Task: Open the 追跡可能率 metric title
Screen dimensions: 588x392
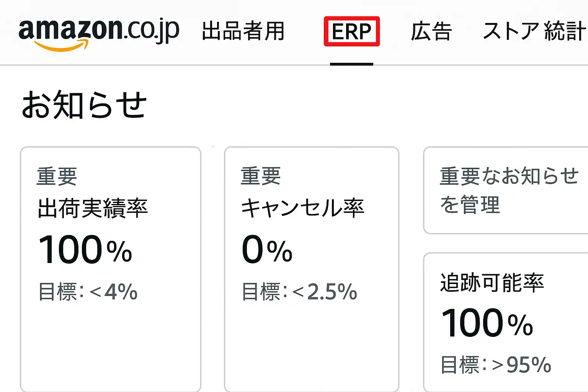Action: pyautogui.click(x=492, y=283)
